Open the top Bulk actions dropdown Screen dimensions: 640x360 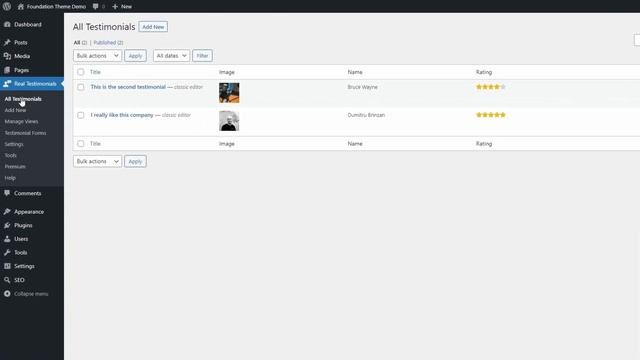point(97,56)
